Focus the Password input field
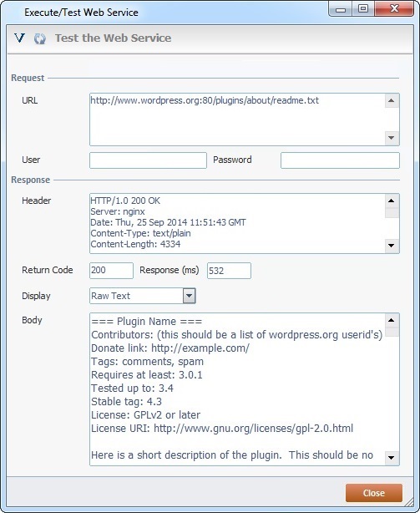This screenshot has height=513, width=420. point(340,160)
